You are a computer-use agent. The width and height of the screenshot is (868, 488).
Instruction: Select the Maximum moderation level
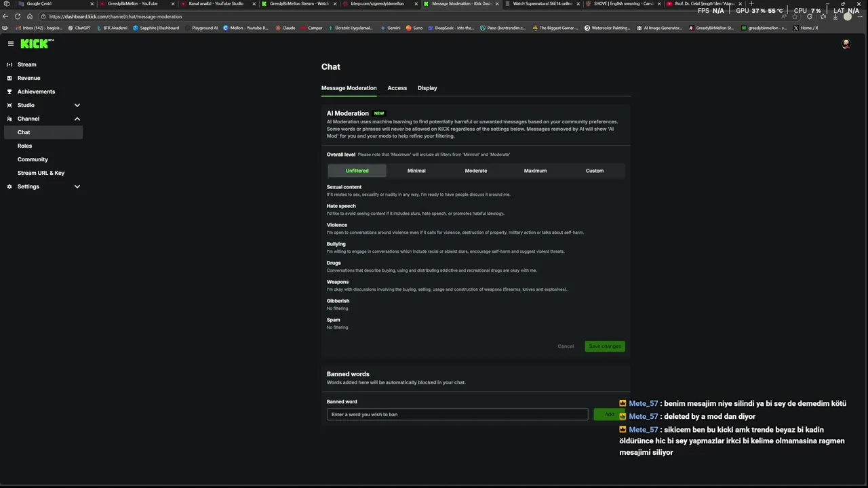[x=535, y=171]
